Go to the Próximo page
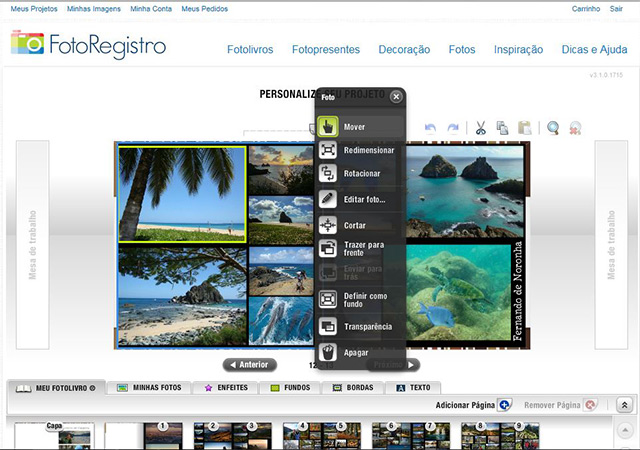 click(x=393, y=365)
